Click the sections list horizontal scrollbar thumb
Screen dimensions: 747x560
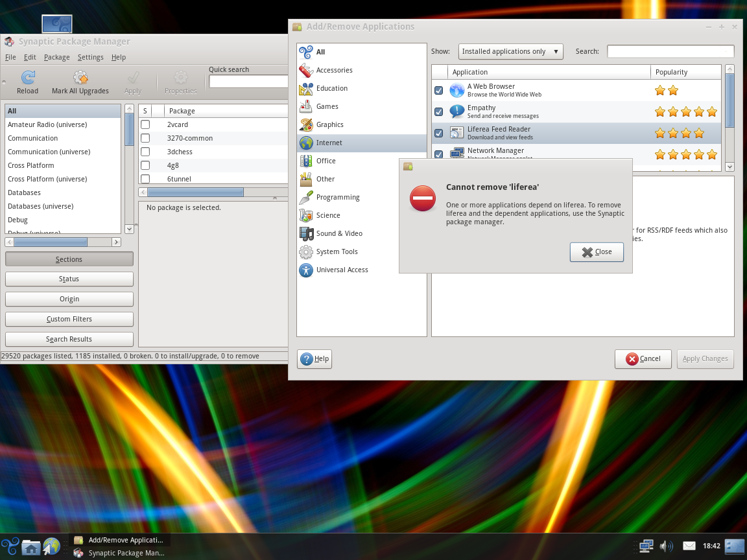[51, 242]
